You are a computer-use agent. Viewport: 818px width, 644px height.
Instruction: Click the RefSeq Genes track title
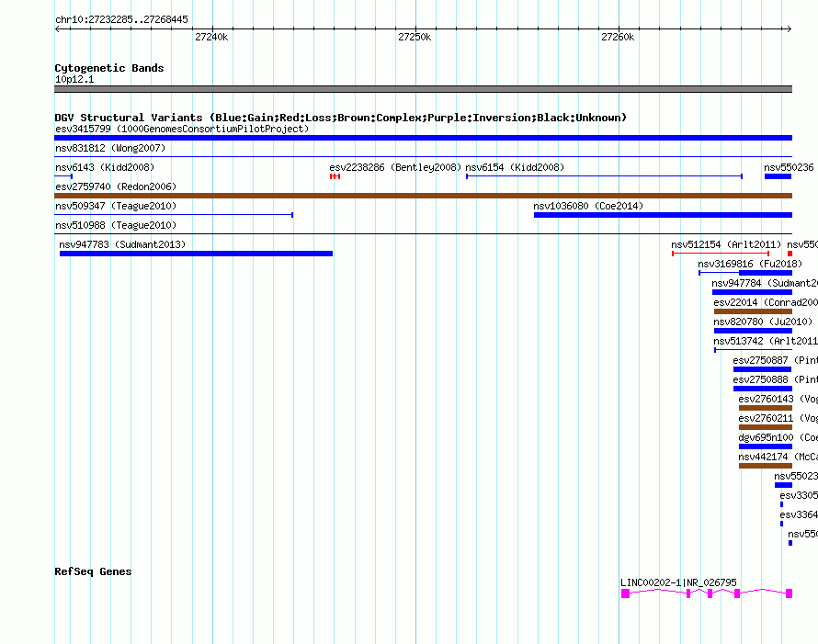pyautogui.click(x=93, y=571)
